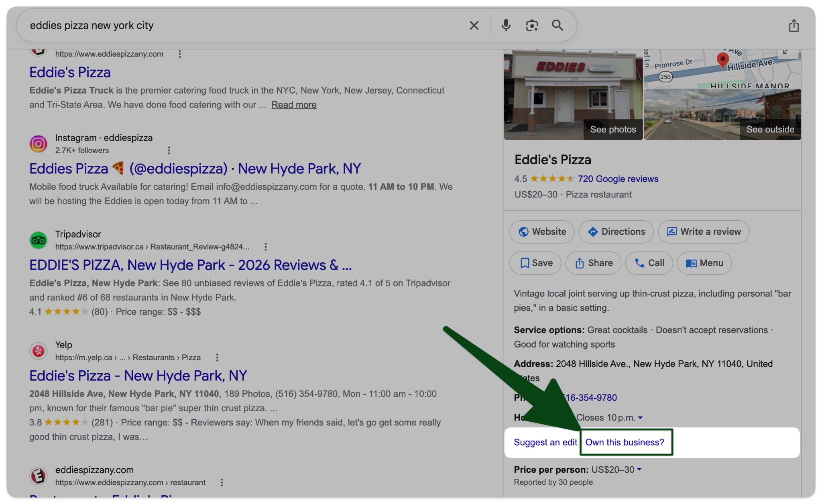This screenshot has height=504, width=822.
Task: Open options for eddiespizzany.com first result
Action: (x=179, y=54)
